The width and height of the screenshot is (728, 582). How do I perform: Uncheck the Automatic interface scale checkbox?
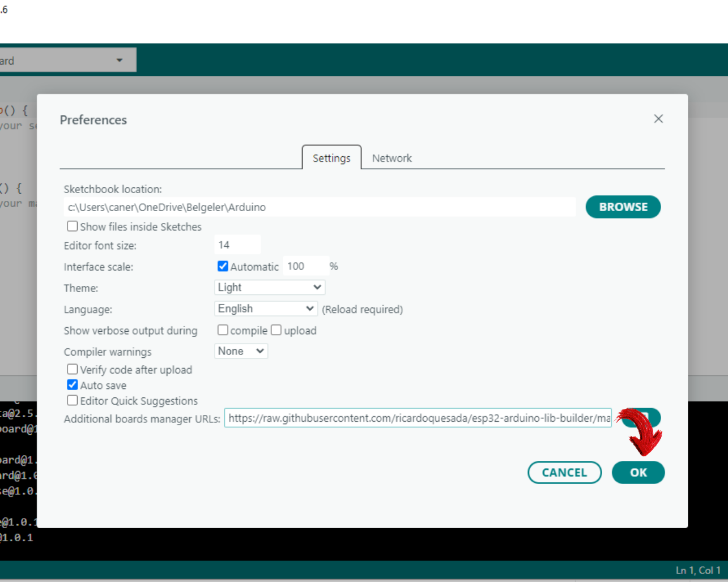click(x=223, y=266)
